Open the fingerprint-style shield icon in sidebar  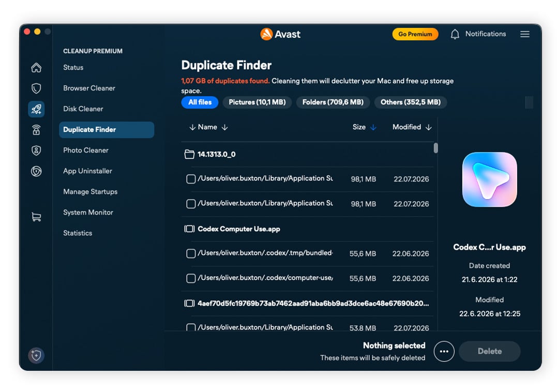(x=36, y=171)
